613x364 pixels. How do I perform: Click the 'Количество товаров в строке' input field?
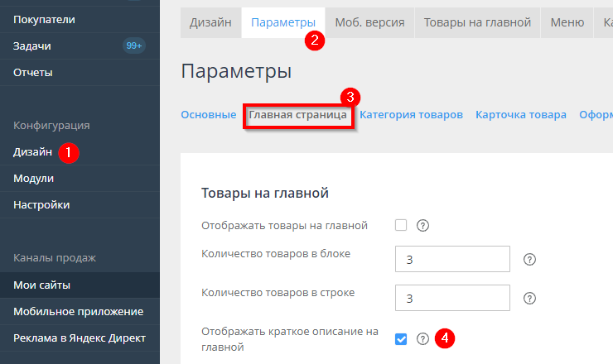coord(452,298)
